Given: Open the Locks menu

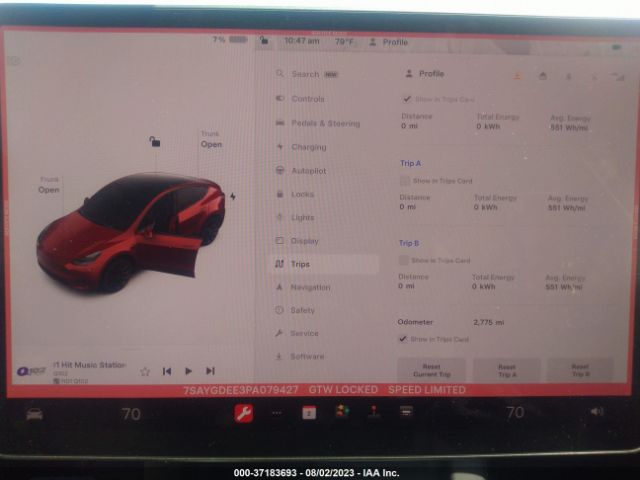Looking at the screenshot, I should click(295, 194).
